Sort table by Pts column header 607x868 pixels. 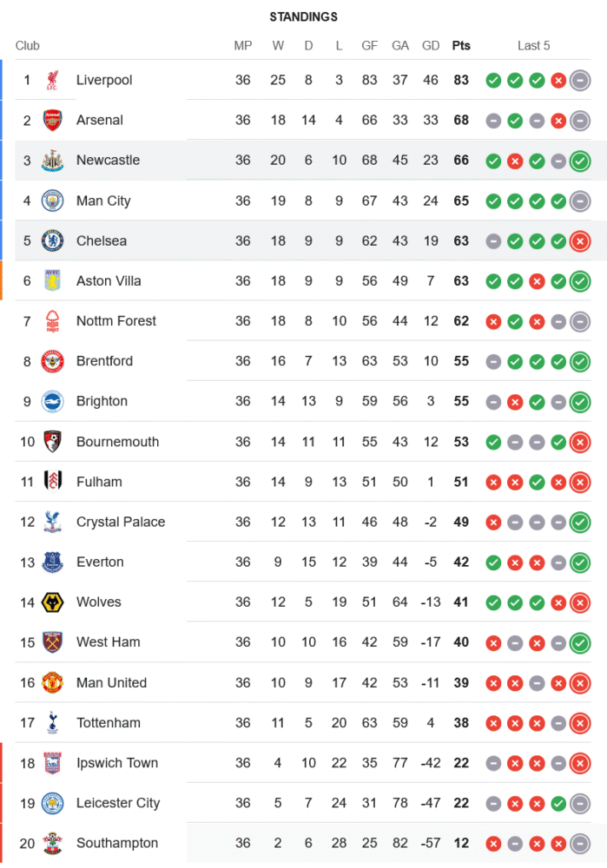[x=461, y=46]
